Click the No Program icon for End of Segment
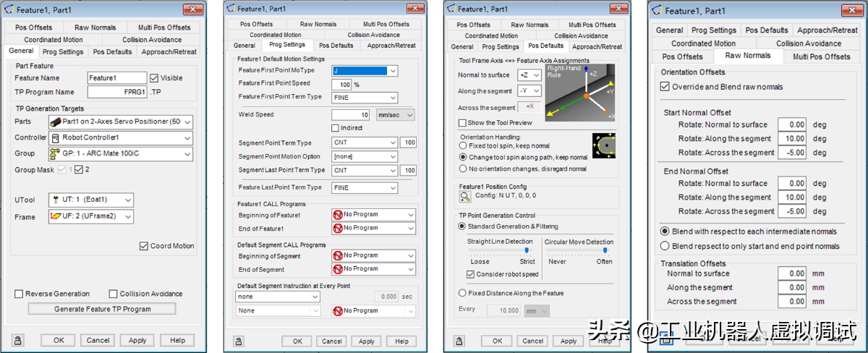Viewport: 868px width, 353px height. tap(337, 269)
